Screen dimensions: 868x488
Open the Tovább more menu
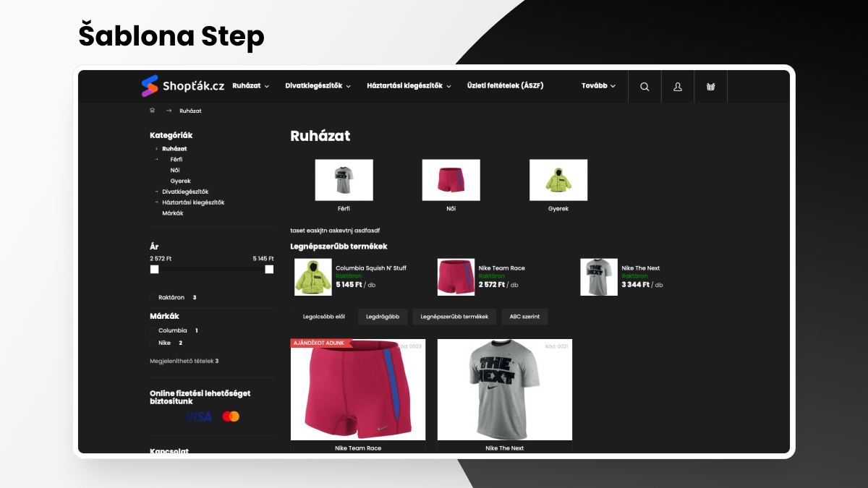[599, 86]
